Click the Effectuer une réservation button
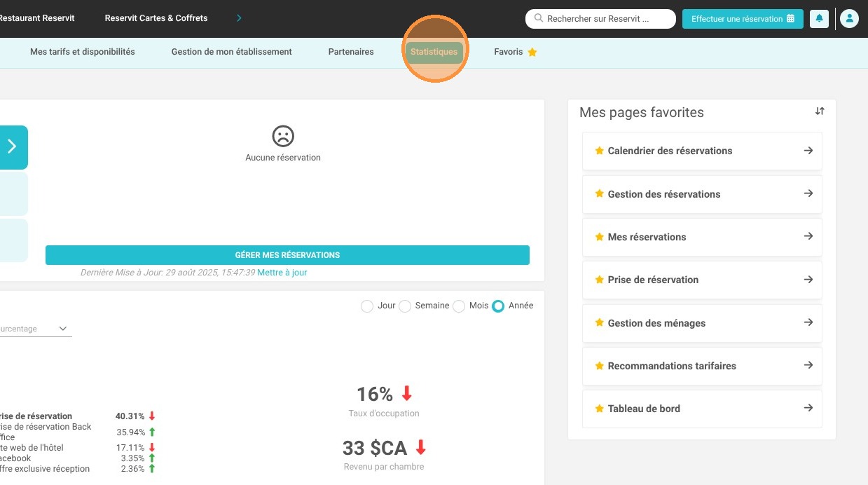868x485 pixels. click(743, 19)
